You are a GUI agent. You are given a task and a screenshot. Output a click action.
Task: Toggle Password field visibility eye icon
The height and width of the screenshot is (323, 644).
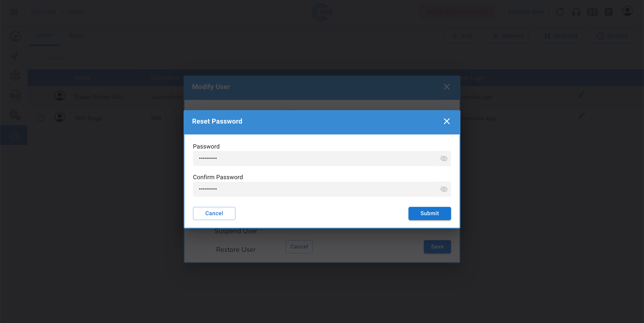[444, 159]
